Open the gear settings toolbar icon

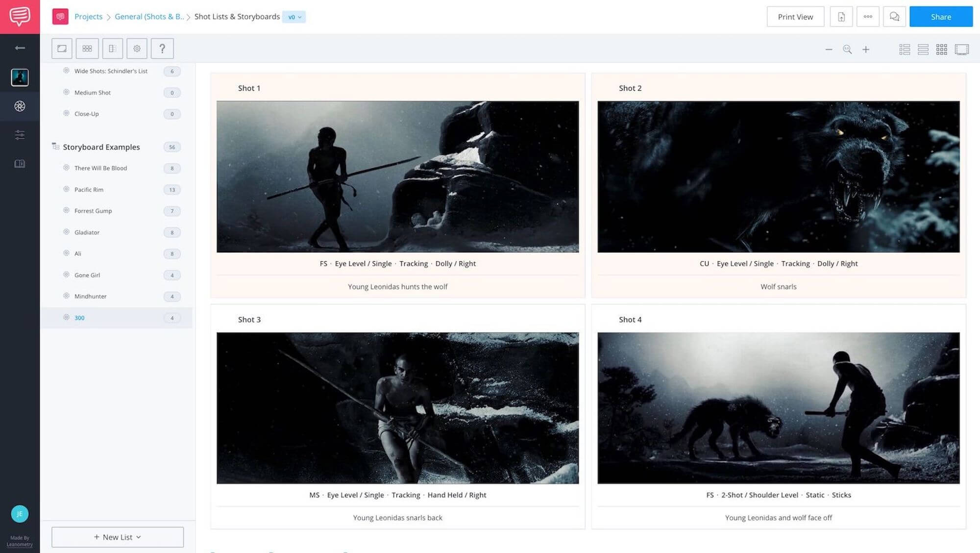point(137,49)
